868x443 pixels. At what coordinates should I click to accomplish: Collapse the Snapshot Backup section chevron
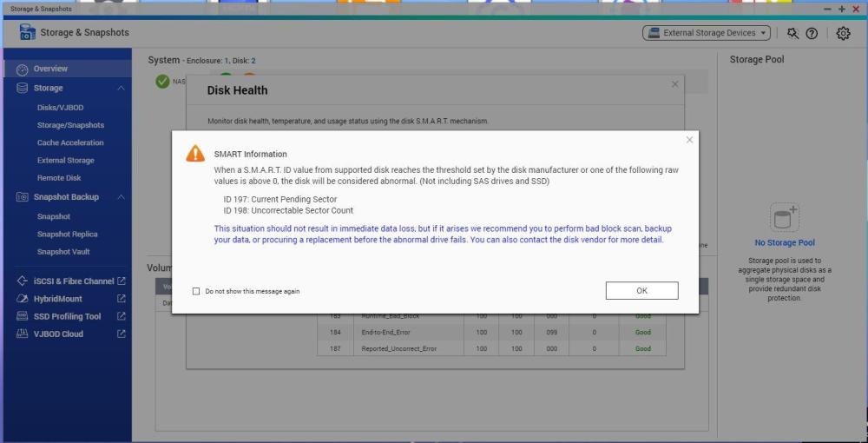pos(121,197)
